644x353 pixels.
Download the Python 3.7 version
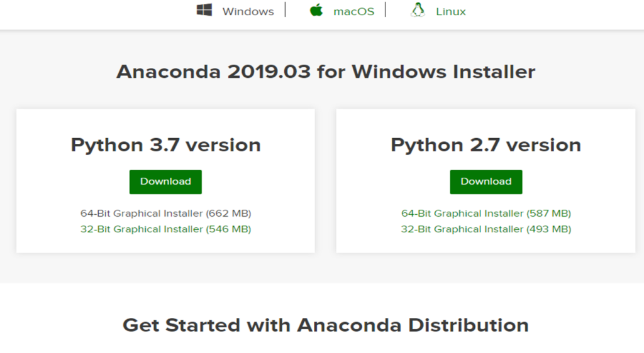[x=165, y=182]
